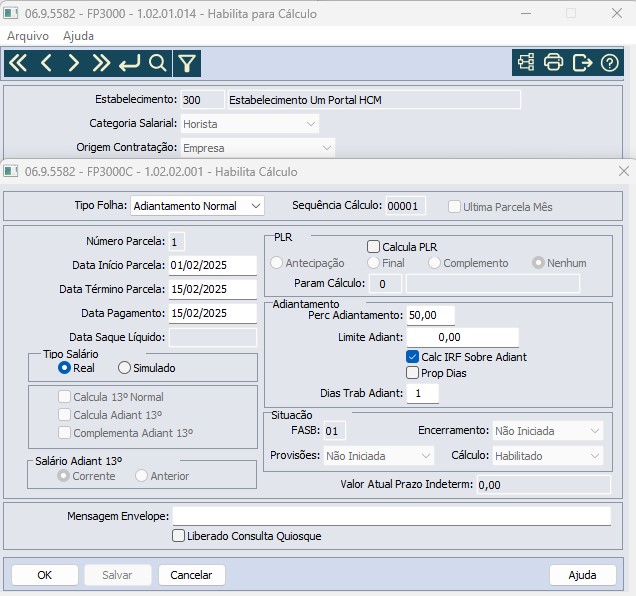Click 'Estabelecimento Um Portal HCM' text

coord(305,100)
